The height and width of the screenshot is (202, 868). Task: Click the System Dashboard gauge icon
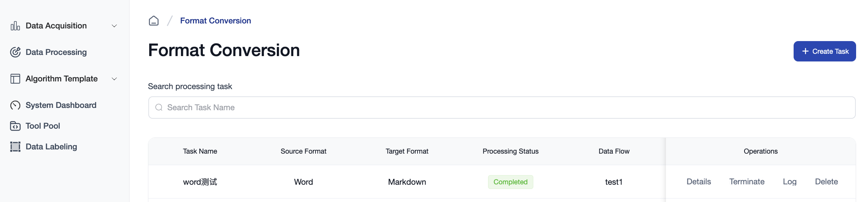coord(15,105)
